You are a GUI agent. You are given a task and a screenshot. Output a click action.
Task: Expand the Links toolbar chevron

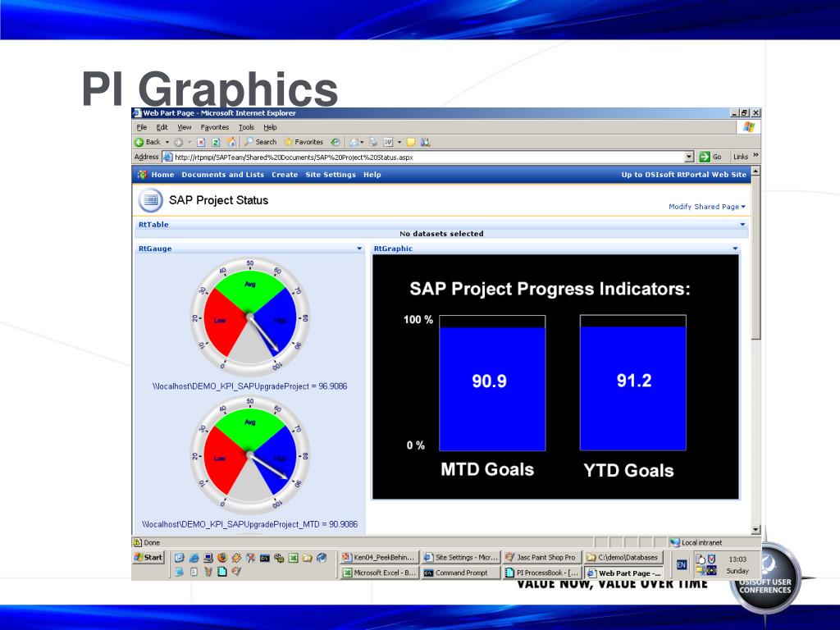coord(756,155)
